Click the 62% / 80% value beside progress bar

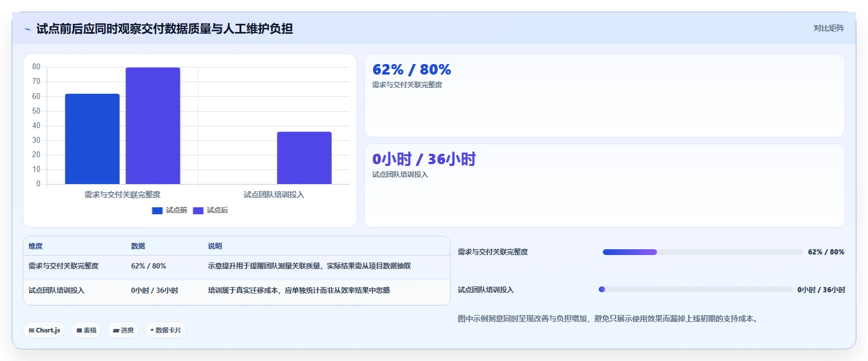tap(826, 252)
